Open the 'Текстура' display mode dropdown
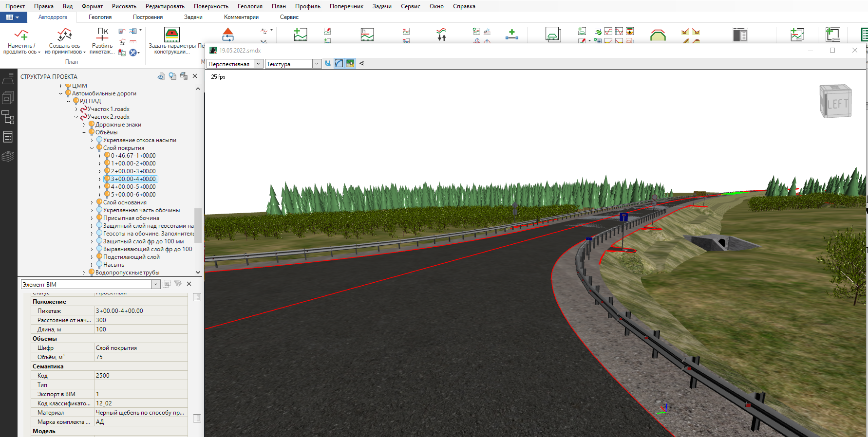Screen dimensions: 868x437 point(317,64)
